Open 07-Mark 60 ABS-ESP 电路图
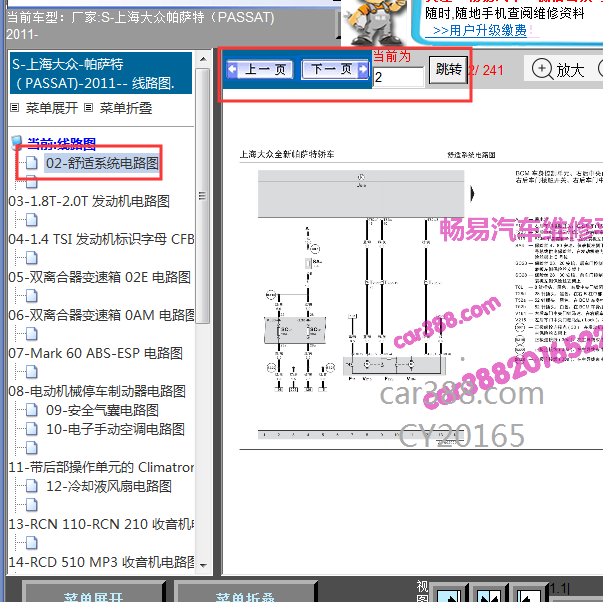The image size is (603, 602). (95, 354)
